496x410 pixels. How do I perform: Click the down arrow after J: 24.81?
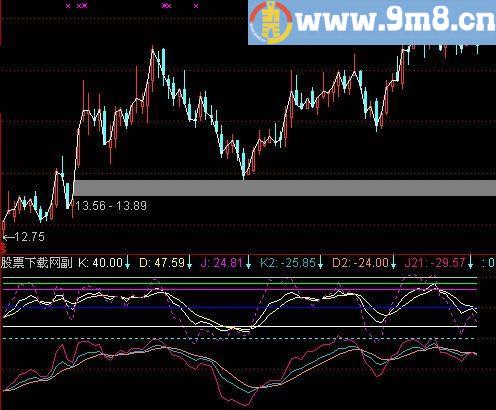pos(248,263)
